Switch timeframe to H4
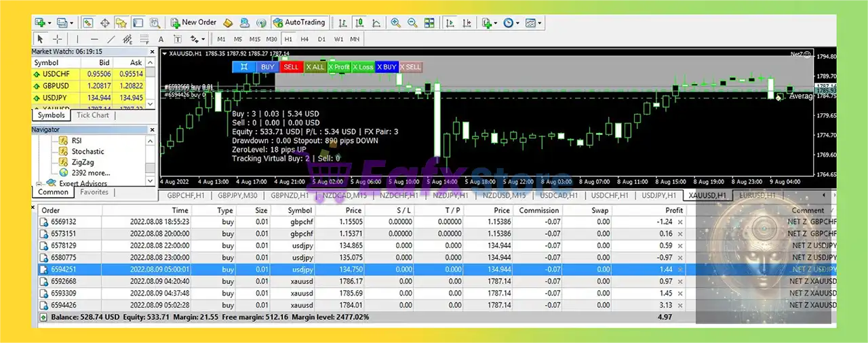This screenshot has height=343, width=868. 304,39
